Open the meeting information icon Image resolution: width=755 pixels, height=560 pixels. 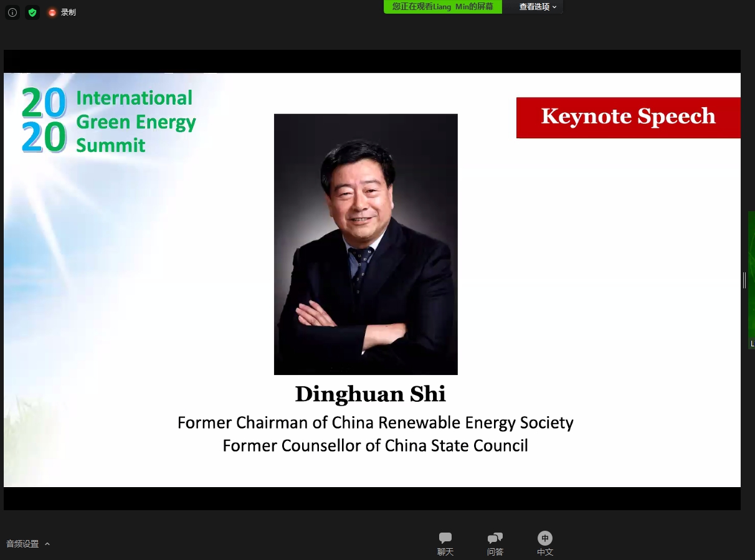point(12,12)
